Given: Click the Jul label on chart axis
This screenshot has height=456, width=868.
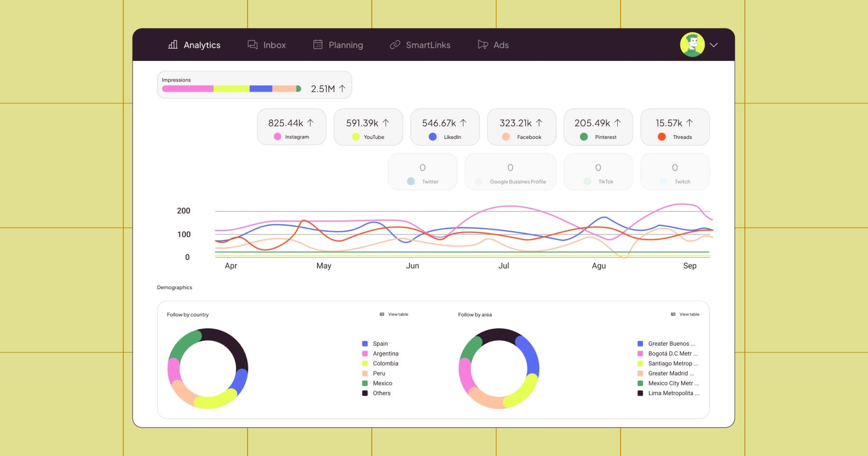Looking at the screenshot, I should tap(503, 266).
